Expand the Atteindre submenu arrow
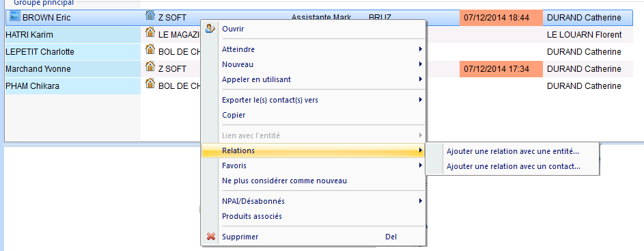The width and height of the screenshot is (644, 251). 421,49
